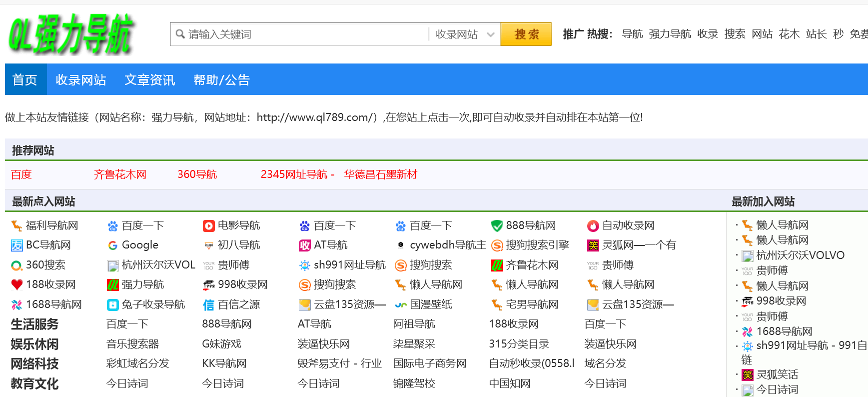Open 收录网站 in the blue nav bar

(x=81, y=79)
